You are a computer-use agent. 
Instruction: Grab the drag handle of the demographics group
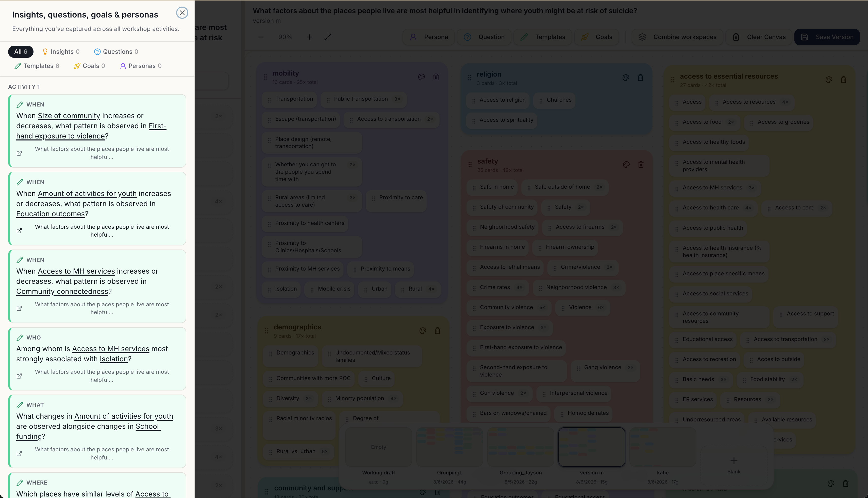pos(267,331)
